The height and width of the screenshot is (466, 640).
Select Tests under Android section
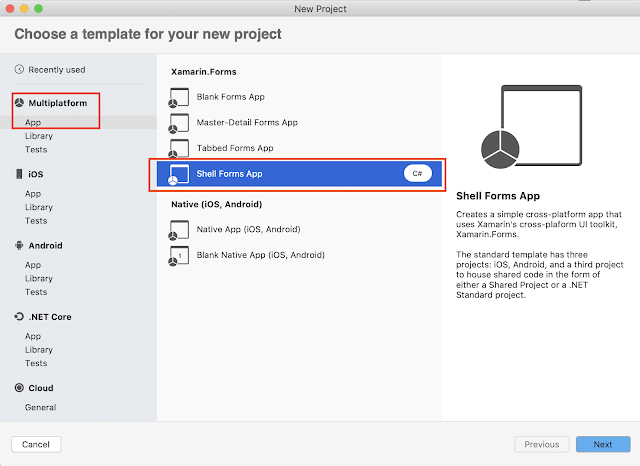36,292
